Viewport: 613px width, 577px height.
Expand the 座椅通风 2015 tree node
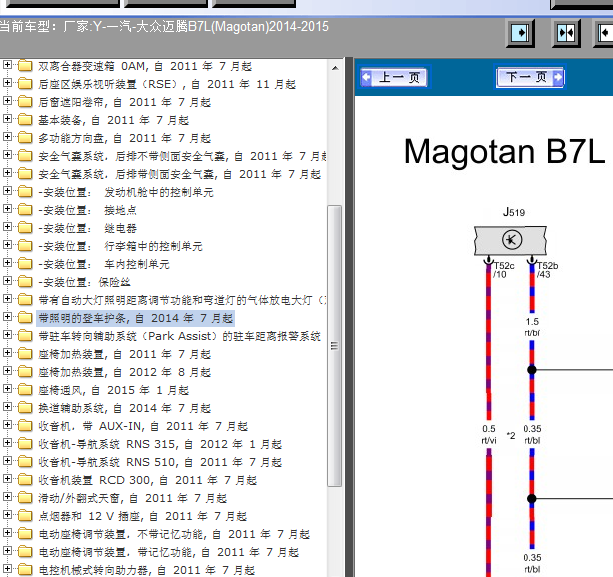(7, 389)
